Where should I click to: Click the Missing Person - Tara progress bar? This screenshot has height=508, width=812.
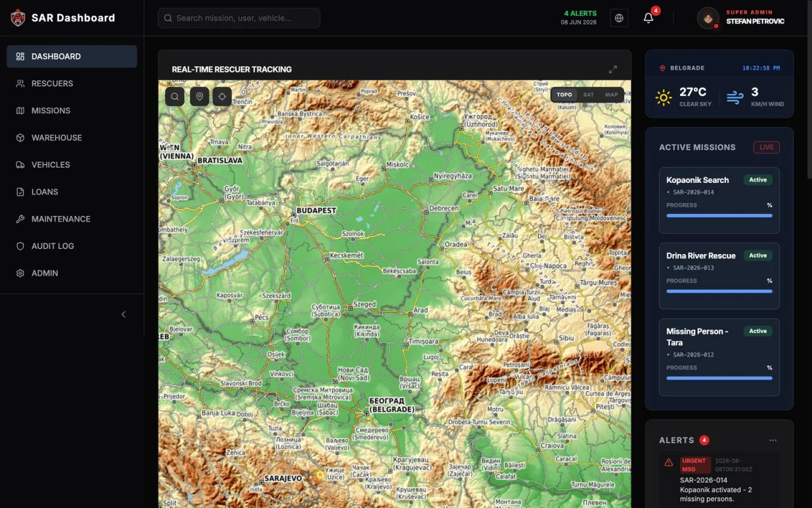719,378
